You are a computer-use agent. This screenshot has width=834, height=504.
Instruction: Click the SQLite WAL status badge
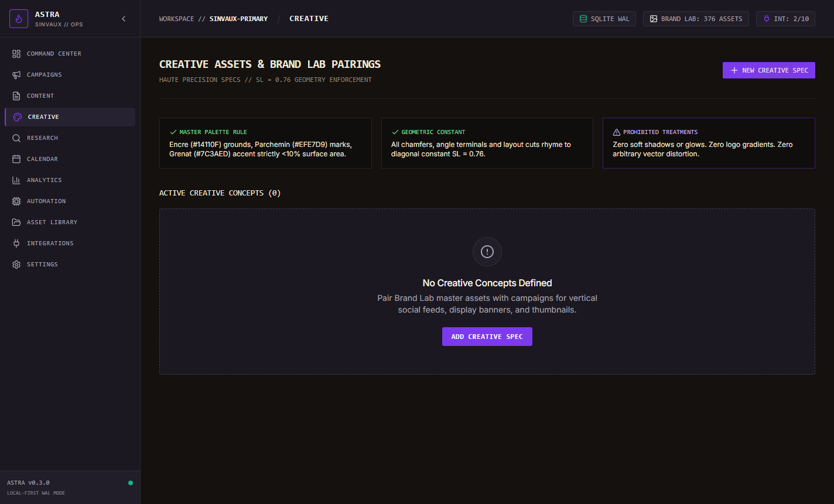pyautogui.click(x=604, y=19)
